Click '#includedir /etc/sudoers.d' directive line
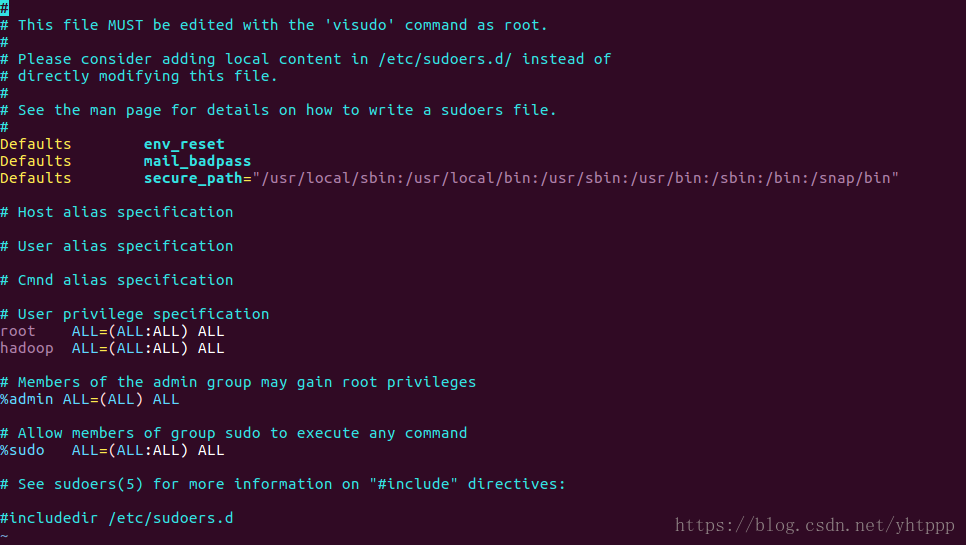This screenshot has height=545, width=966. point(117,518)
